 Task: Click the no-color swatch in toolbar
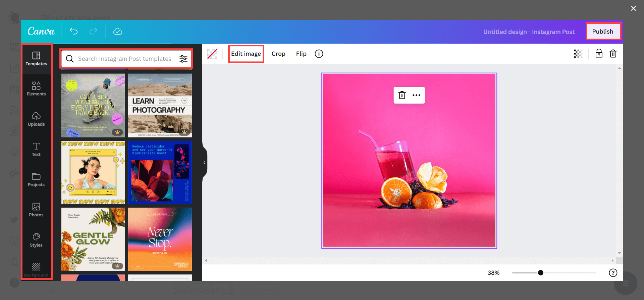pyautogui.click(x=212, y=54)
